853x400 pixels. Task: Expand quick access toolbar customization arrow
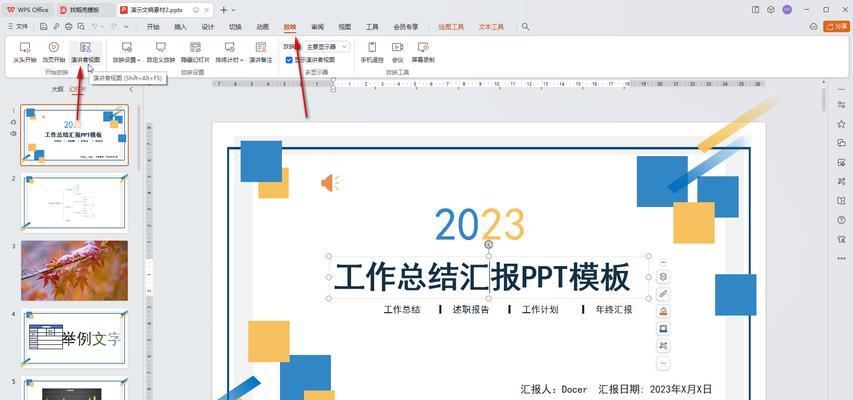[x=126, y=26]
